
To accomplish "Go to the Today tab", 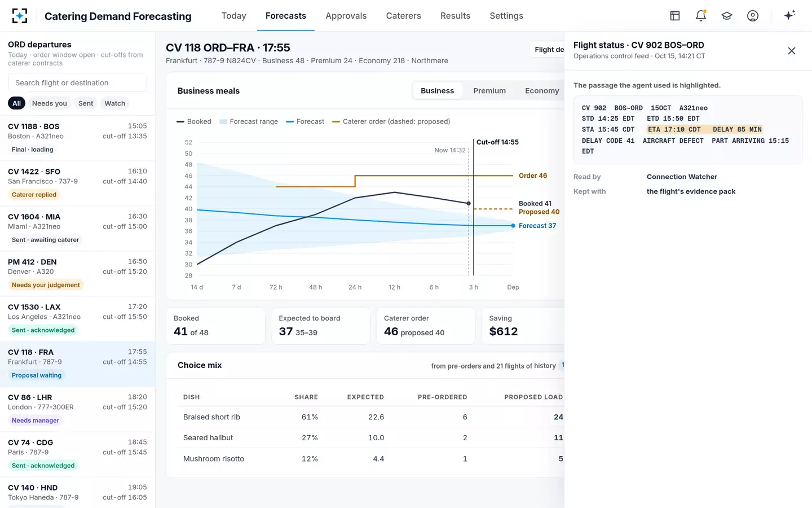I will (x=234, y=16).
